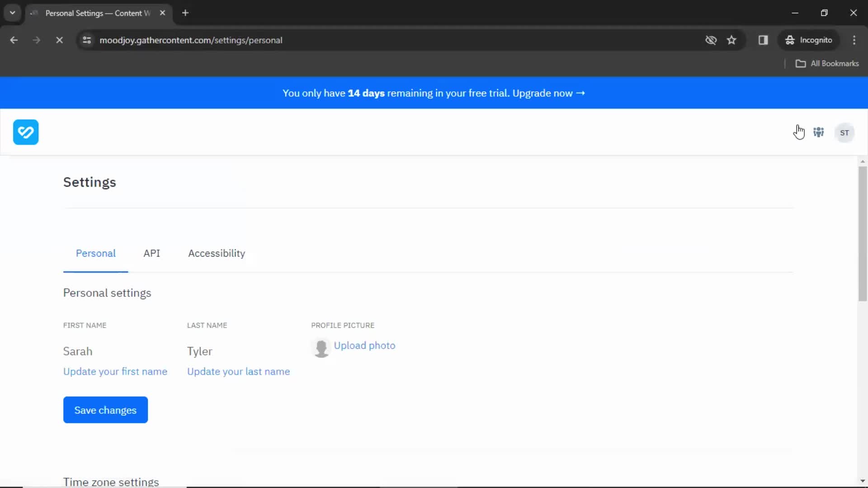Click the browser forward arrow
The width and height of the screenshot is (868, 488).
(x=37, y=40)
